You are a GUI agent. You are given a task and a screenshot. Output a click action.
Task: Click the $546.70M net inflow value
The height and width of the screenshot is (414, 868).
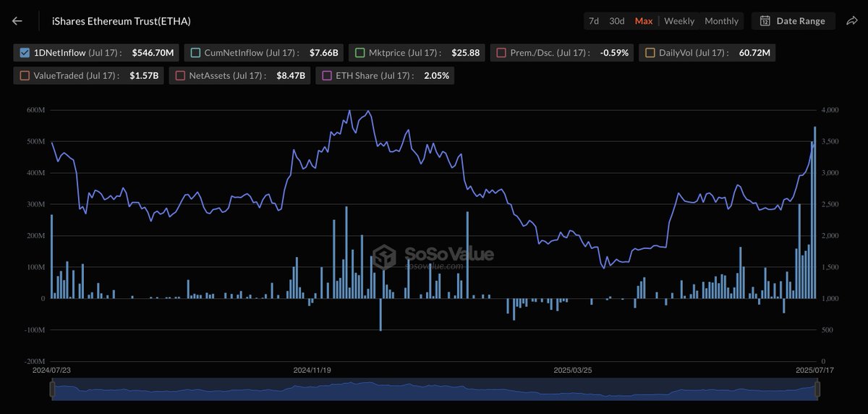[x=153, y=52]
